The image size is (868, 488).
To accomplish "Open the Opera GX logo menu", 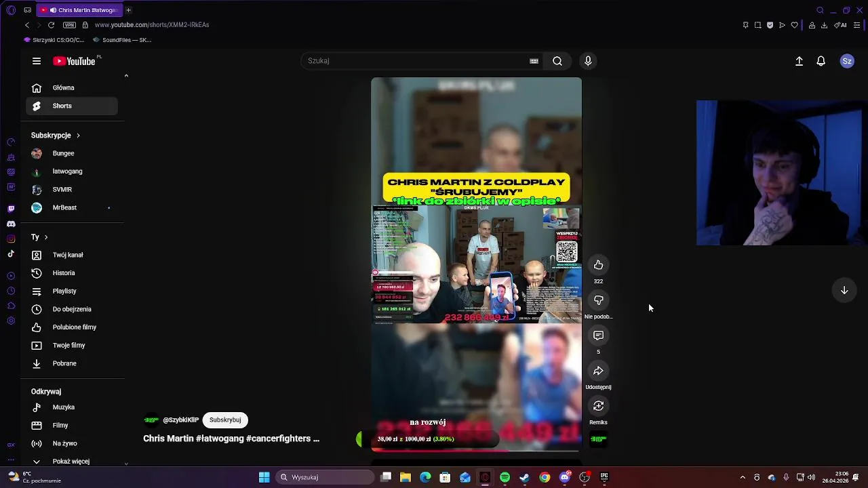I will [x=10, y=10].
